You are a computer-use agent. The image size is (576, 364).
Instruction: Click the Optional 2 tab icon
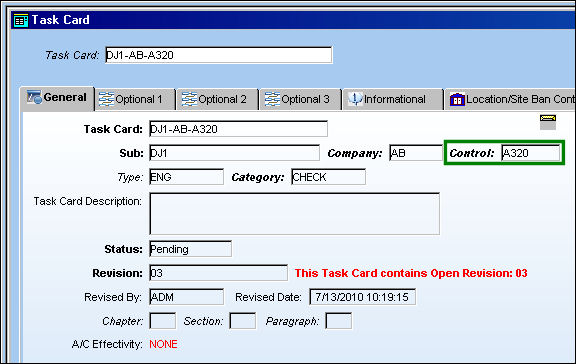point(189,99)
